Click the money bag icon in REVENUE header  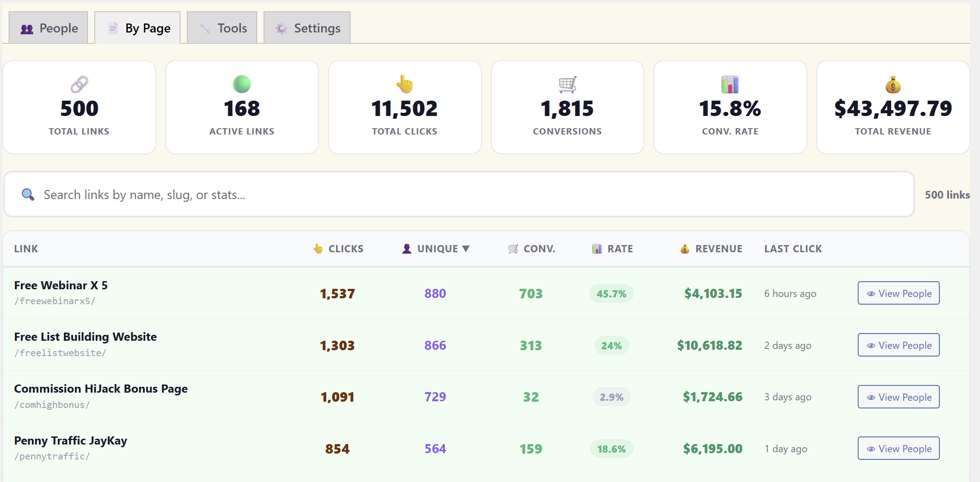click(x=685, y=249)
